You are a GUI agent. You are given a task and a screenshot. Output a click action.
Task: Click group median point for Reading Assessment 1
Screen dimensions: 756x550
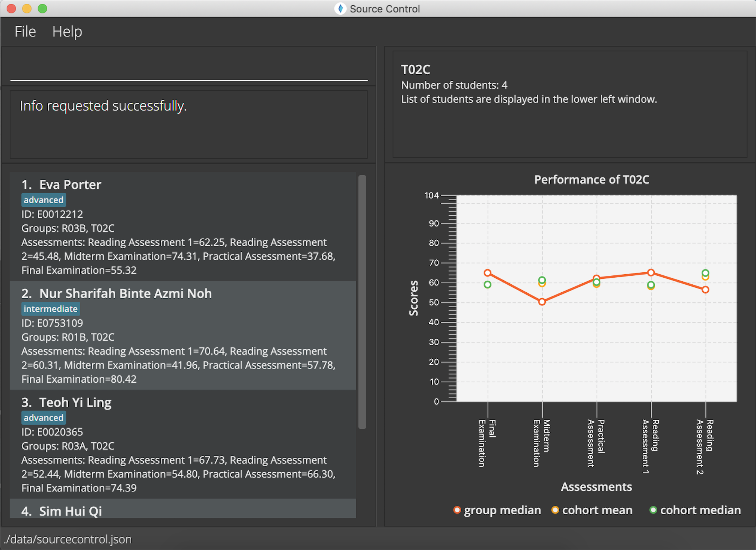click(x=651, y=273)
